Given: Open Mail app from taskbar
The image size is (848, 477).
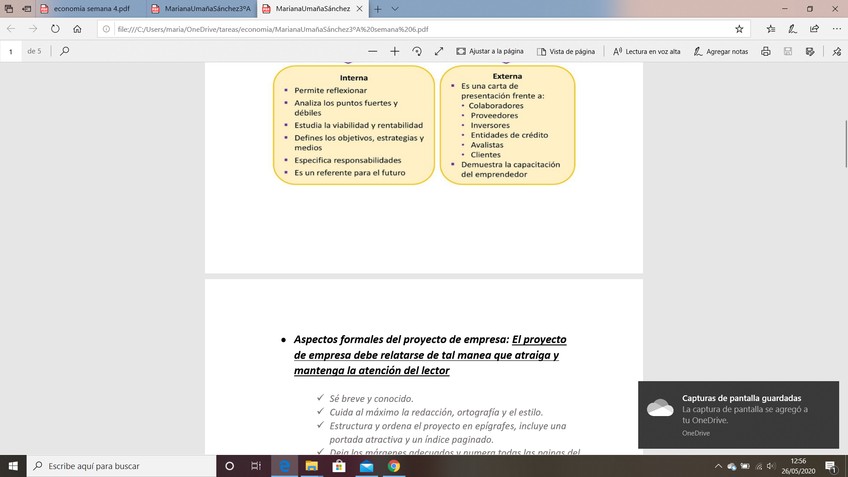Looking at the screenshot, I should (x=366, y=466).
